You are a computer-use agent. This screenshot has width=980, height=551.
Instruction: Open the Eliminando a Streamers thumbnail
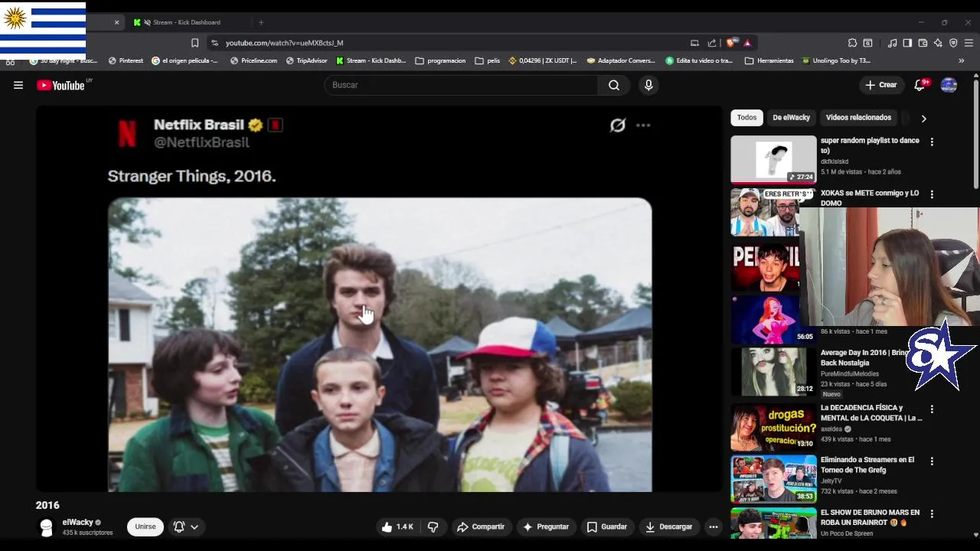click(x=773, y=479)
